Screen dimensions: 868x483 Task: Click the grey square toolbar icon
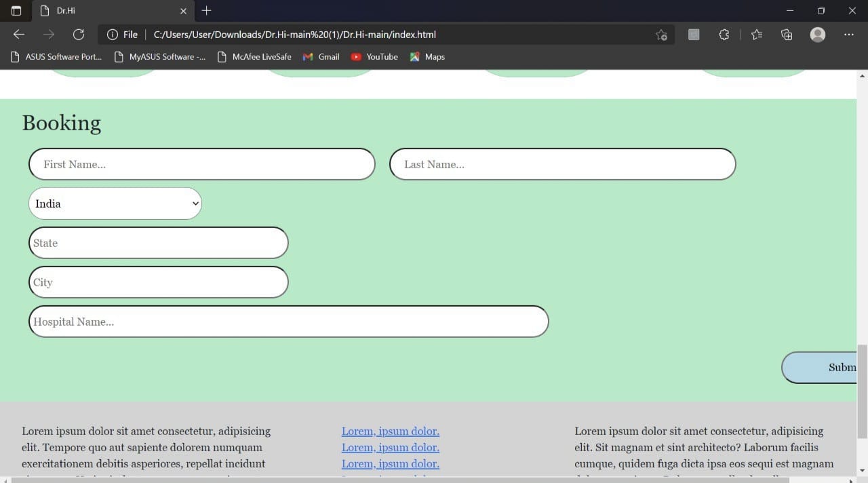tap(694, 35)
